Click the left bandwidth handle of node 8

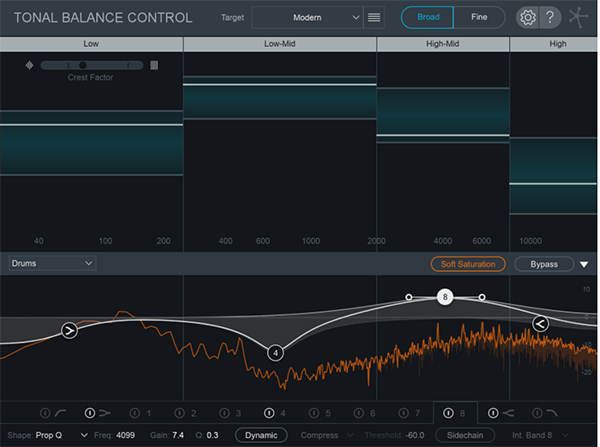coord(409,297)
